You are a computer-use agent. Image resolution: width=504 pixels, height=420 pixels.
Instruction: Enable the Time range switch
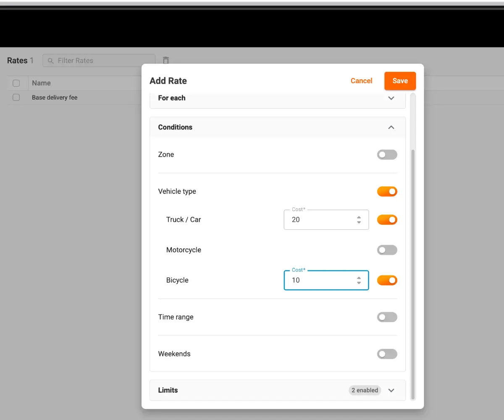point(387,317)
